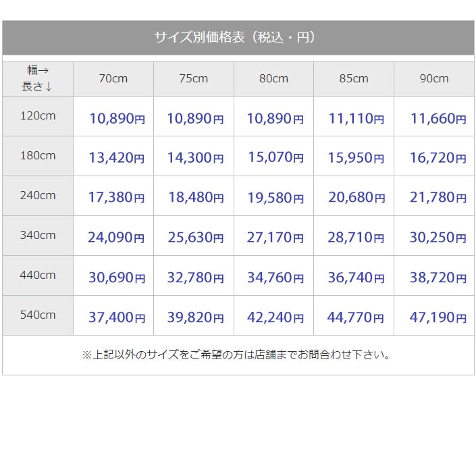The height and width of the screenshot is (476, 476).
Task: Click the 19,580円 price cell
Action: pos(275,198)
